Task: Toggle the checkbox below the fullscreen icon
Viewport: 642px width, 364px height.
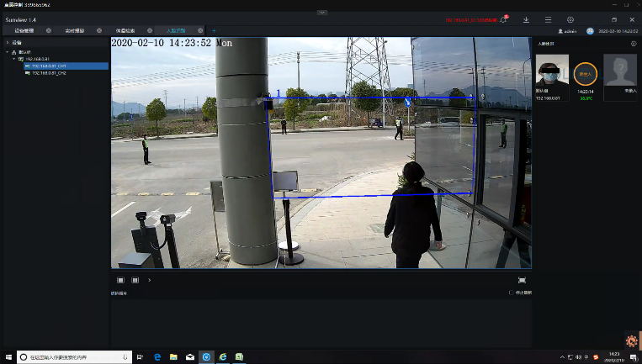Action: click(512, 293)
